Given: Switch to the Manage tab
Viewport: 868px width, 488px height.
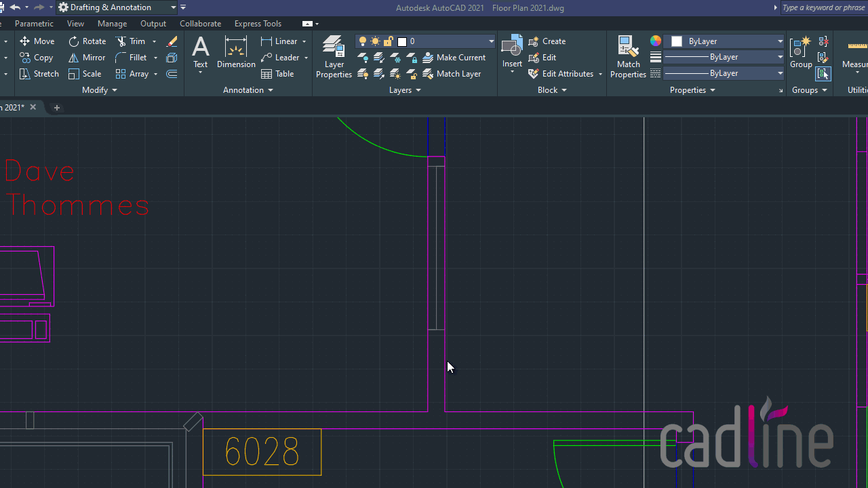Looking at the screenshot, I should tap(112, 24).
